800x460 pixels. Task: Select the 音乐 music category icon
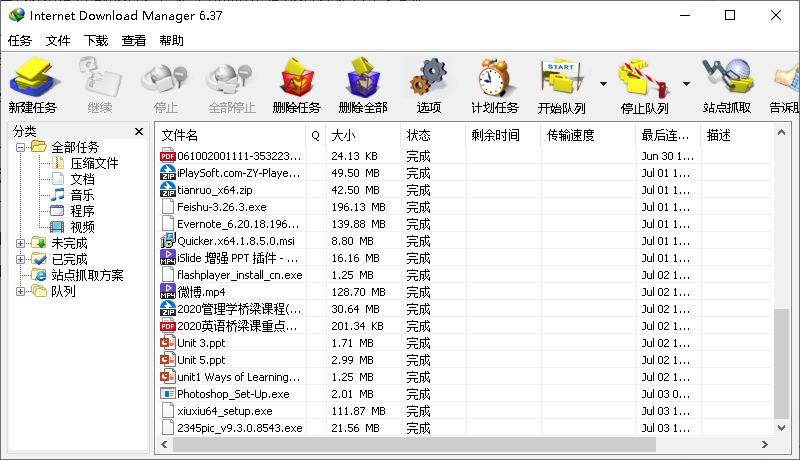(x=59, y=195)
